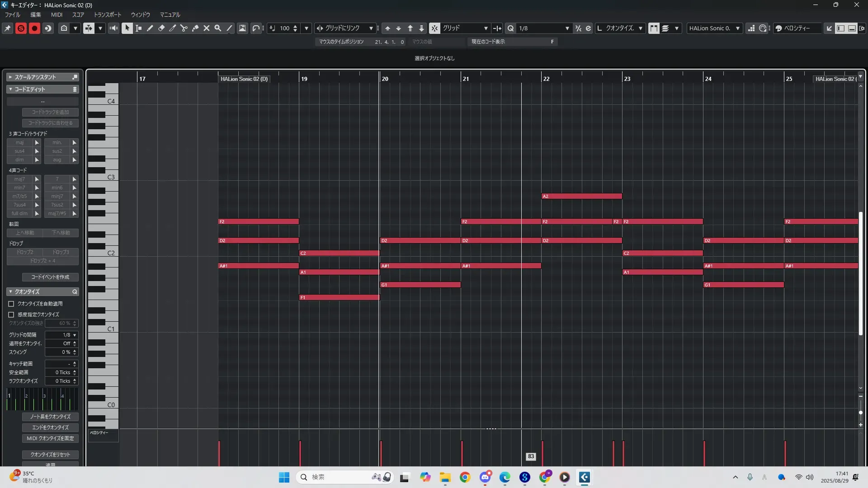
Task: Click the Record in Editor button
Action: pyautogui.click(x=34, y=28)
